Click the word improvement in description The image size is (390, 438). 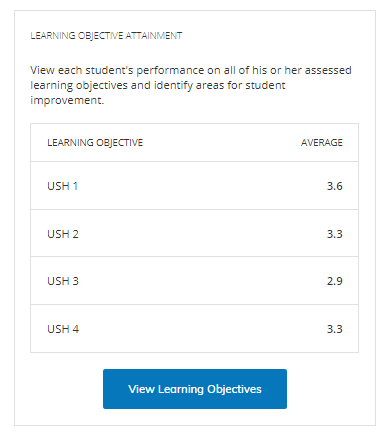pos(67,100)
